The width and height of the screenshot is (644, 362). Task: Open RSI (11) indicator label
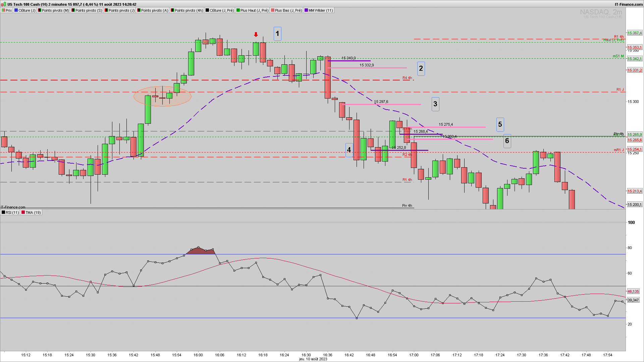coord(12,213)
